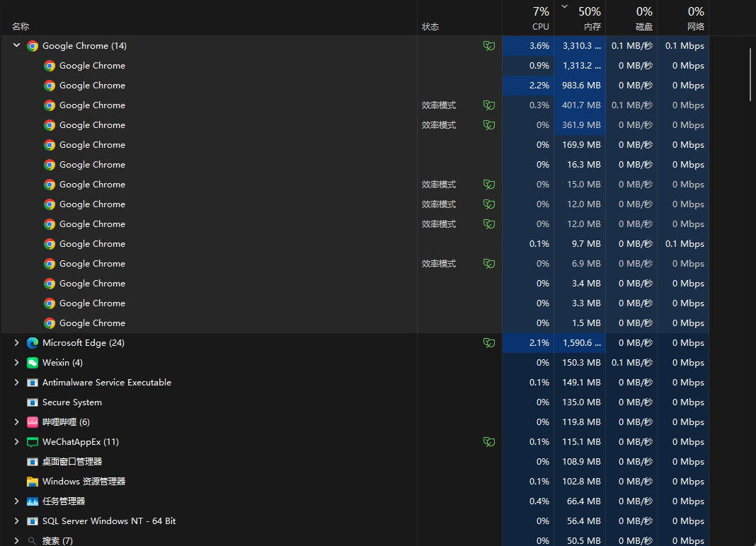
Task: Click the 135.0 MB Secure System value
Action: (581, 402)
